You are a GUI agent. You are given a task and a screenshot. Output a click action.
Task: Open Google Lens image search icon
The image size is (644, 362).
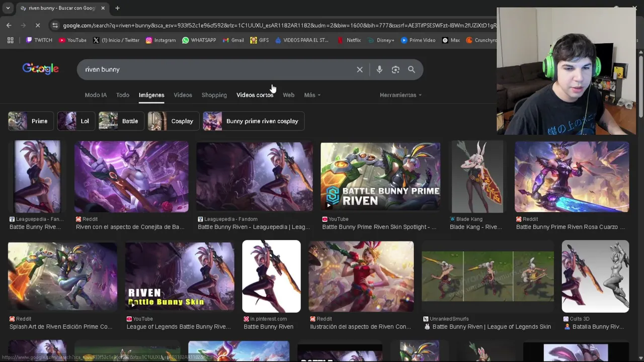click(x=395, y=69)
